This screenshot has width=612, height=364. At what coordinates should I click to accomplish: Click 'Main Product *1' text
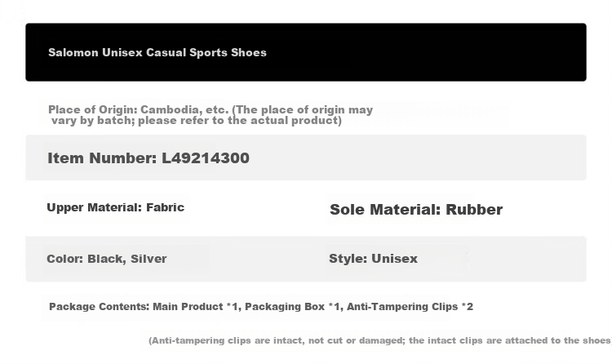(195, 307)
